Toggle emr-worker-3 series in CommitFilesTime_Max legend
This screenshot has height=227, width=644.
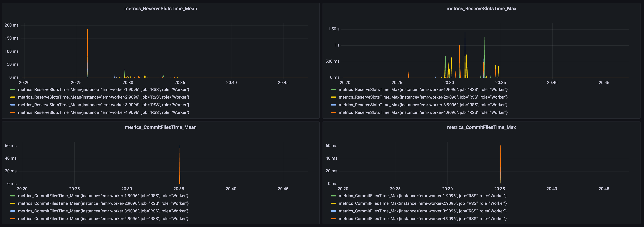[x=423, y=211]
